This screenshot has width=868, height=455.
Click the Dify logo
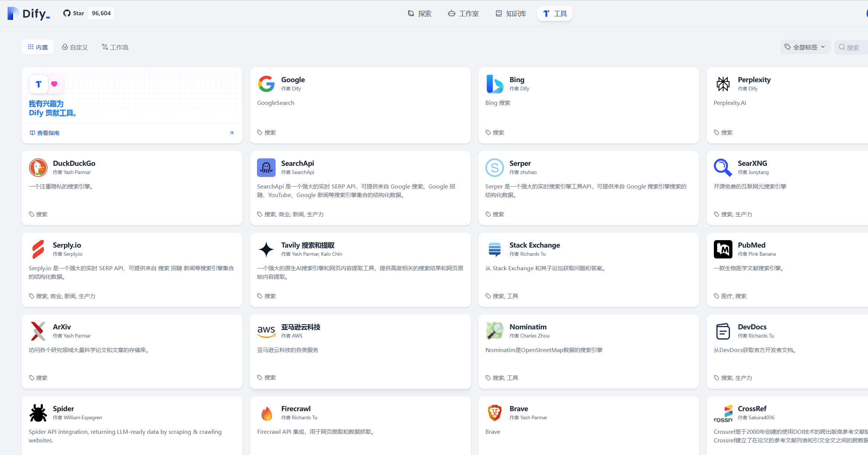[29, 13]
